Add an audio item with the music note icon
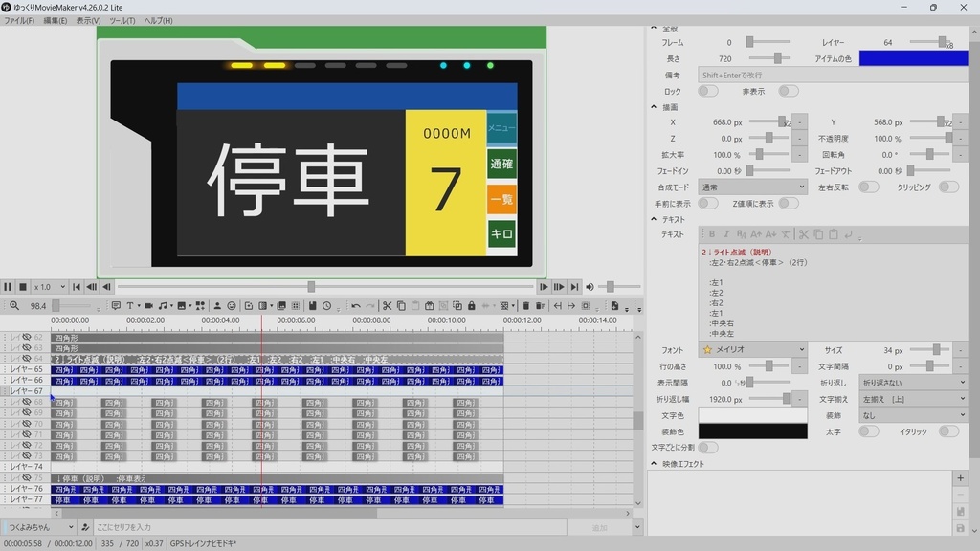The width and height of the screenshot is (980, 551). tap(163, 305)
